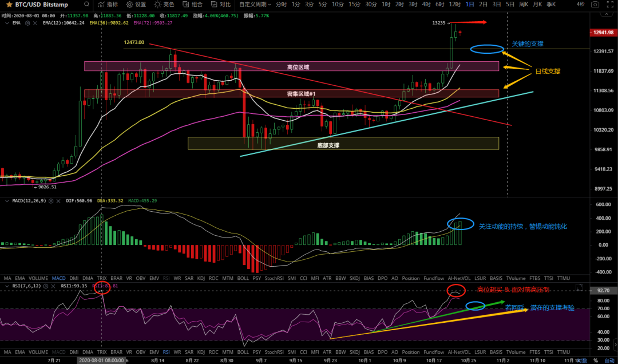Open MACD(12,26,9) settings gear
Viewport: 618px width, 364px height.
(50, 201)
